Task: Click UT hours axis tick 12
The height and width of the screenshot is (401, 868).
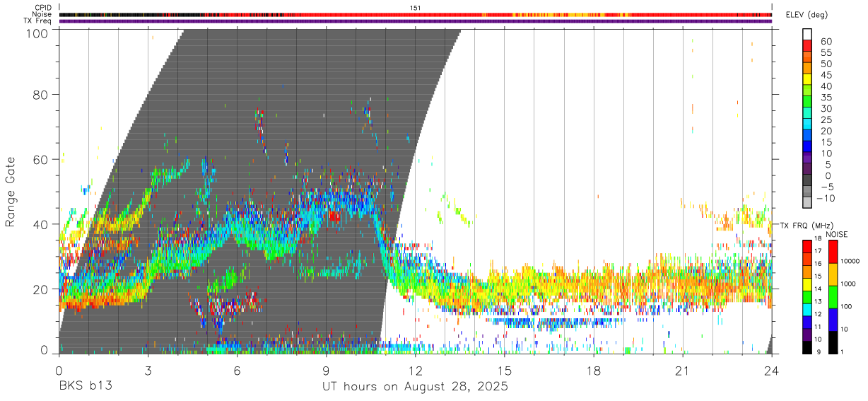Action: pos(416,370)
